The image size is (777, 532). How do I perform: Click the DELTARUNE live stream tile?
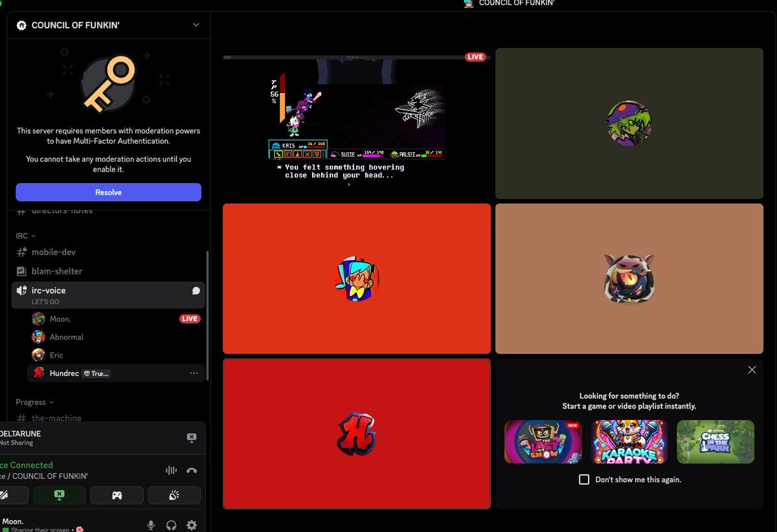357,123
